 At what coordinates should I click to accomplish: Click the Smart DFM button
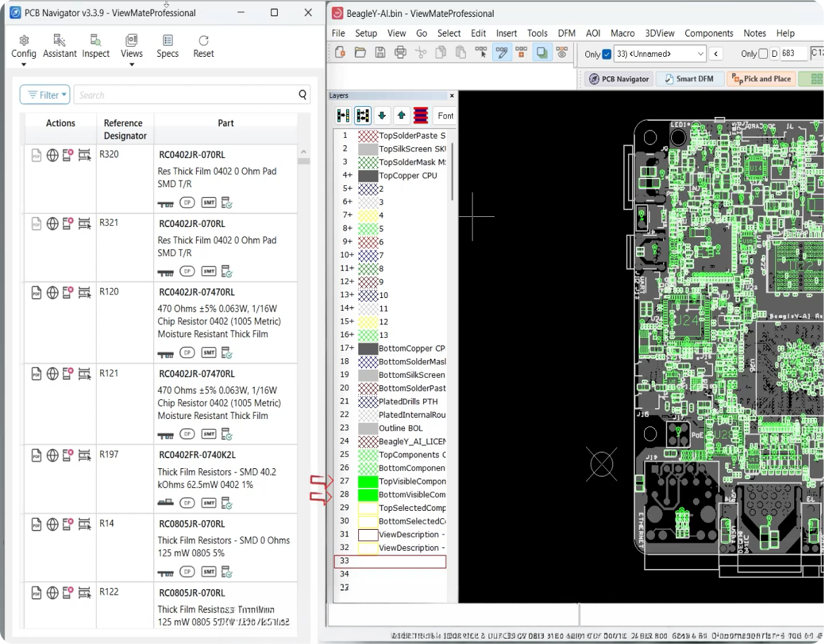(x=689, y=79)
